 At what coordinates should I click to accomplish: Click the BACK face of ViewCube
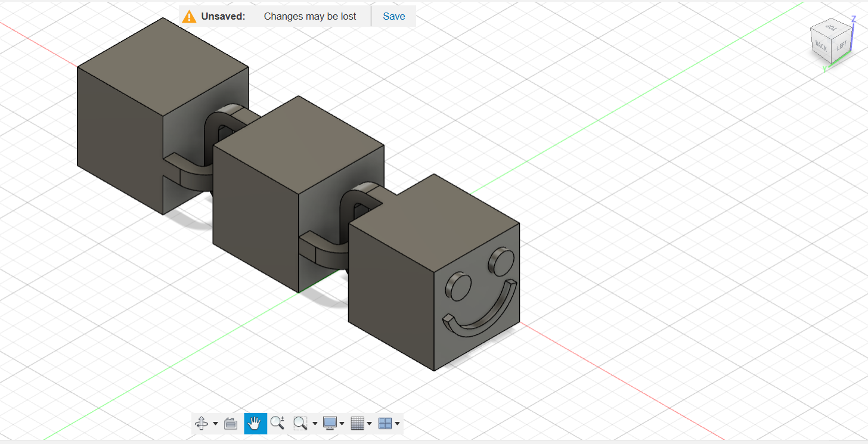(x=821, y=46)
